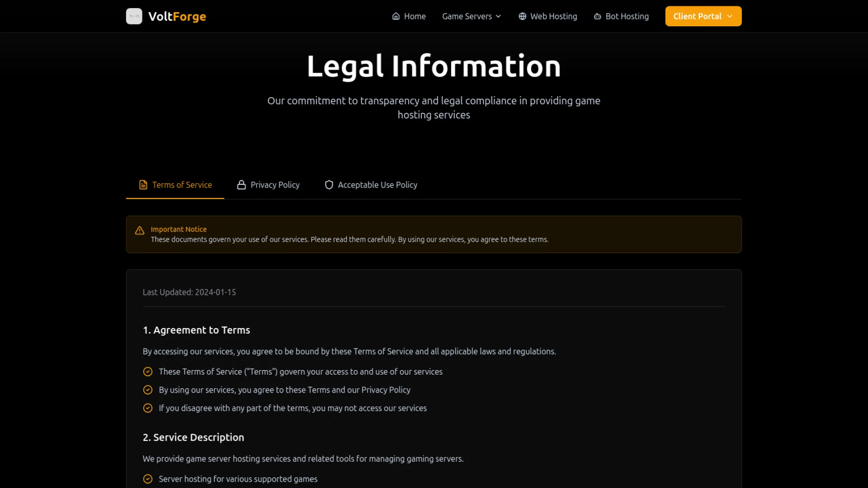Screen dimensions: 868x488
Task: Click the chevron arrow next to Game Servers
Action: point(498,16)
